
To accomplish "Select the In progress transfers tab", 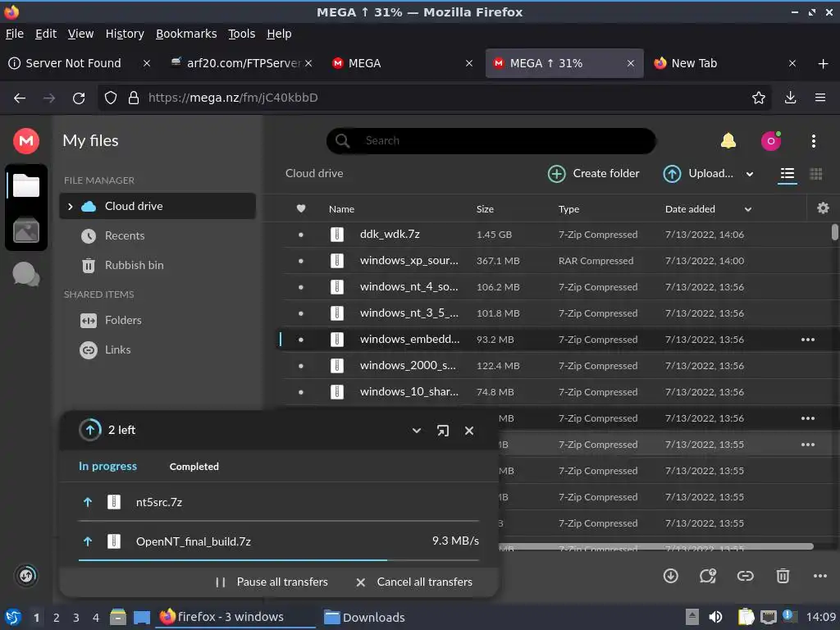I will tap(107, 467).
